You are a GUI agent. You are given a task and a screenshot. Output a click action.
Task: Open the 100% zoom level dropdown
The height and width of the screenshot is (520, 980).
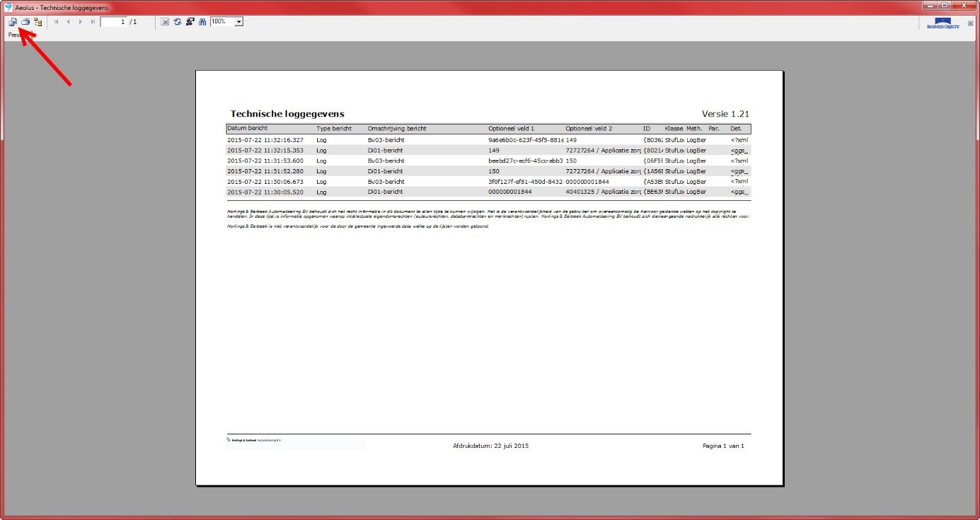(x=238, y=22)
